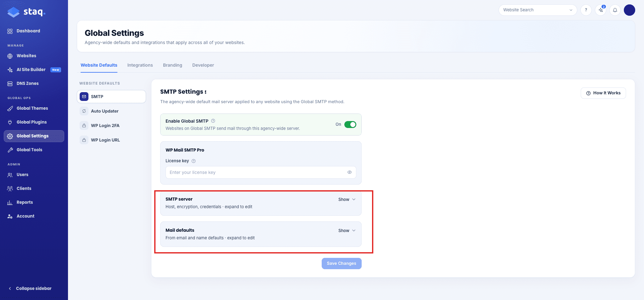Click the help question mark icon in header

pos(586,10)
